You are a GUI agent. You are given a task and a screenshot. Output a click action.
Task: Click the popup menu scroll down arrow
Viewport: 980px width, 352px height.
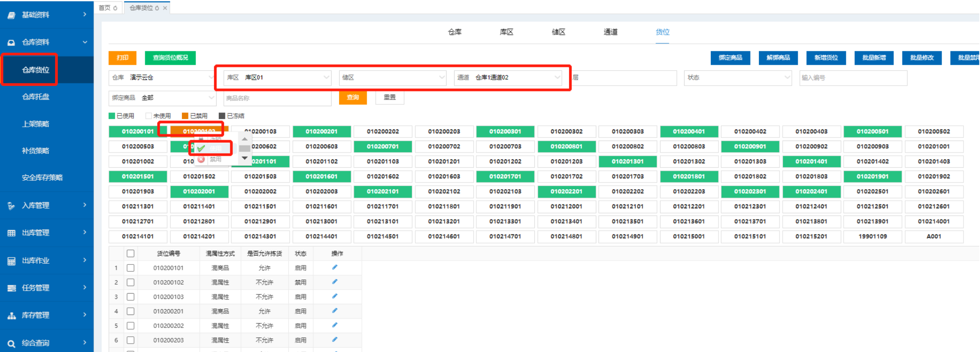(x=245, y=158)
